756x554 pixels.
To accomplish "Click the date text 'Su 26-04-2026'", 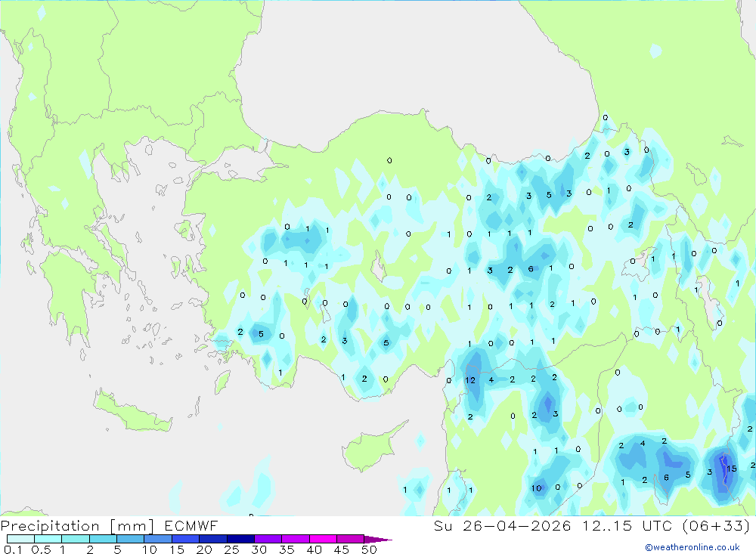I will click(503, 525).
